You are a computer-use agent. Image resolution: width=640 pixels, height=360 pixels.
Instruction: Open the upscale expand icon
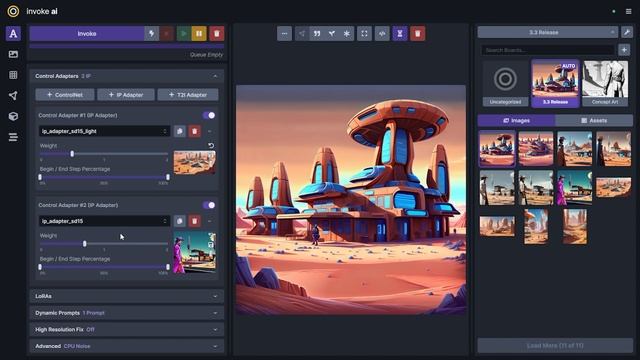tap(364, 33)
